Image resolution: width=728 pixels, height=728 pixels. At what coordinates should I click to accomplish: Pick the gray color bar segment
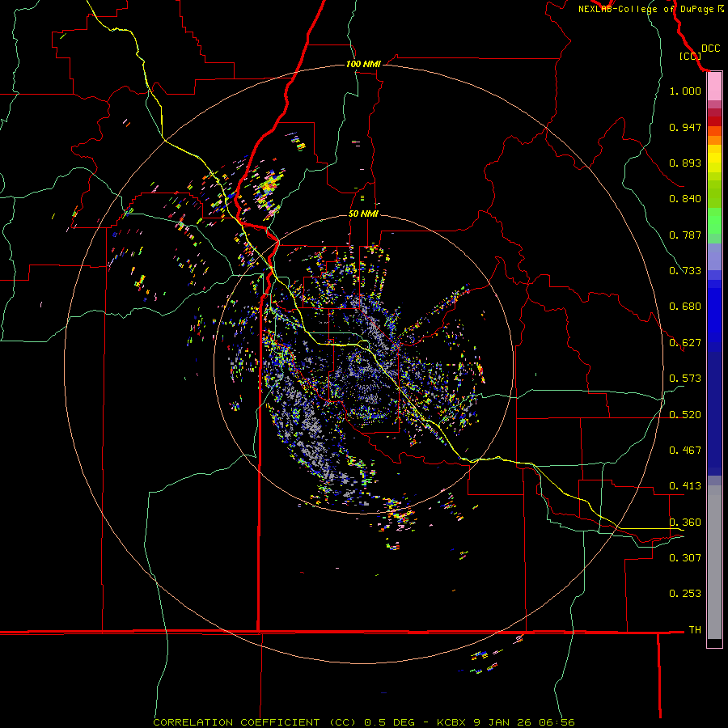coord(714,562)
